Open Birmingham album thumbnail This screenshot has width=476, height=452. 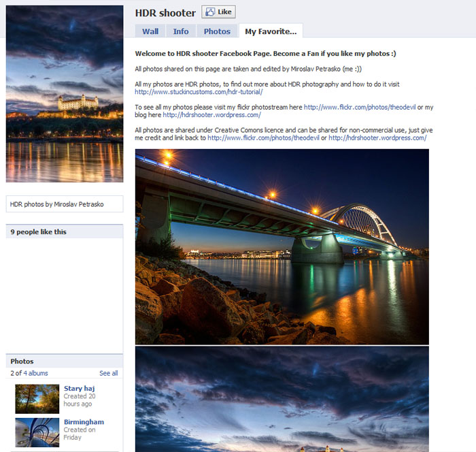[37, 432]
